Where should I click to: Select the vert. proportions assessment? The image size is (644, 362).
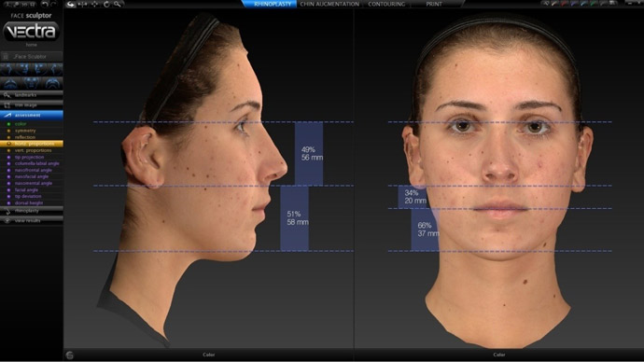(x=33, y=150)
